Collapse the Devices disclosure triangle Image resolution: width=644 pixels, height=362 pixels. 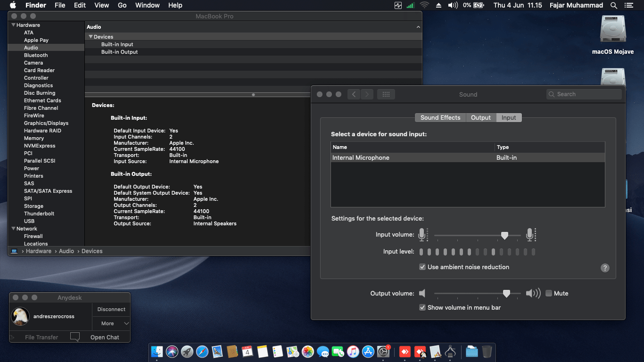[91, 37]
